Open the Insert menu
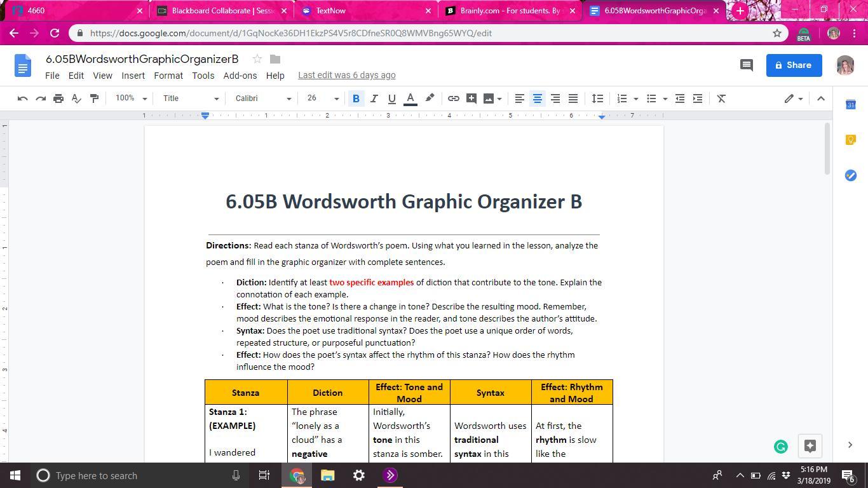Image resolution: width=868 pixels, height=488 pixels. 133,75
